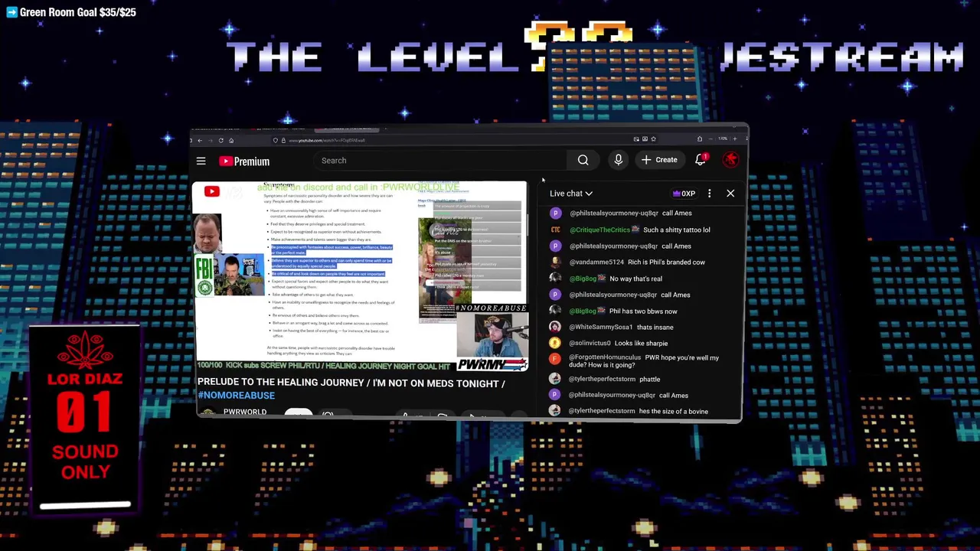This screenshot has height=551, width=980.
Task: Select message "Looks like sharpie"
Action: point(641,344)
